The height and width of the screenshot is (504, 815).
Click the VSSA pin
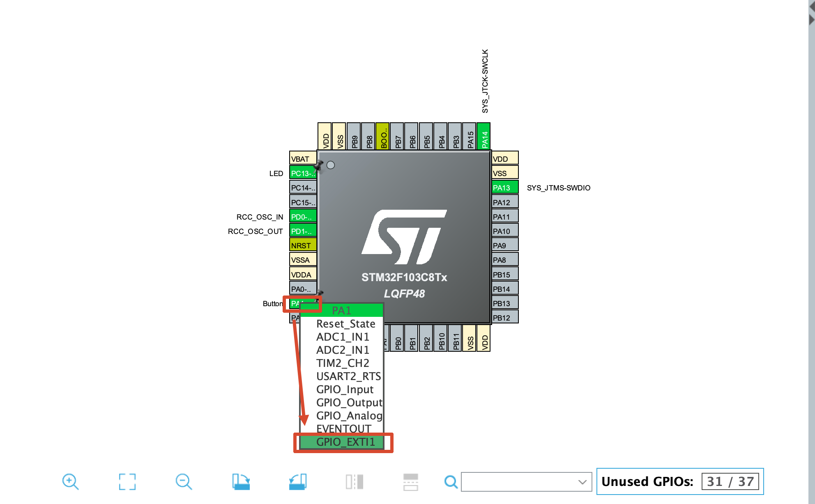[x=303, y=260]
